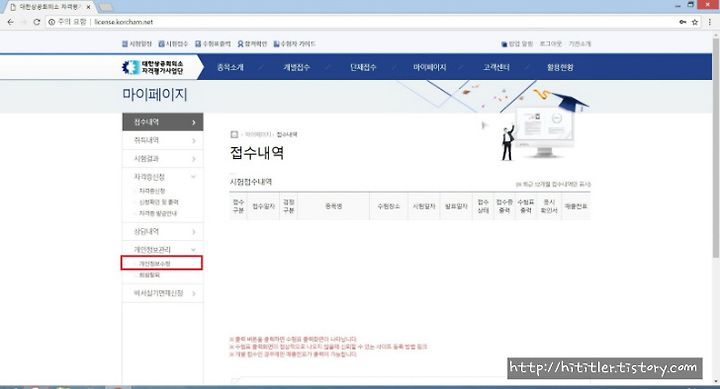This screenshot has width=720, height=389.
Task: Click the 수험장소 column header
Action: click(388, 207)
